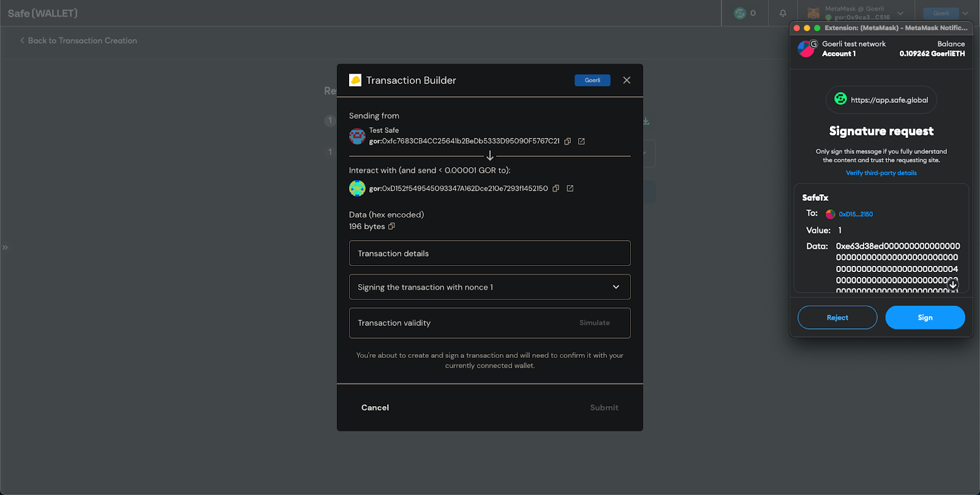Click the recipient address identicon
The width and height of the screenshot is (980, 495).
pyautogui.click(x=357, y=189)
